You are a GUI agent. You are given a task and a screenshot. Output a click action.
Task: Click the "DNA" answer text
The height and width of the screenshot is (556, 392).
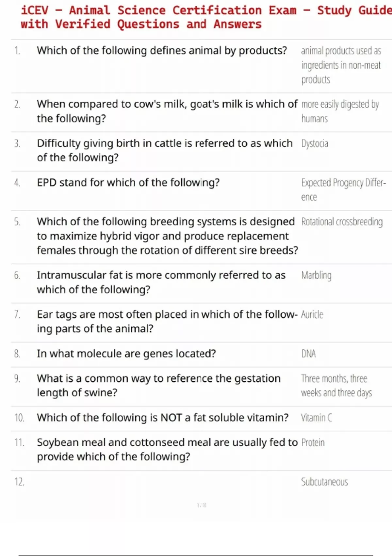(x=308, y=354)
